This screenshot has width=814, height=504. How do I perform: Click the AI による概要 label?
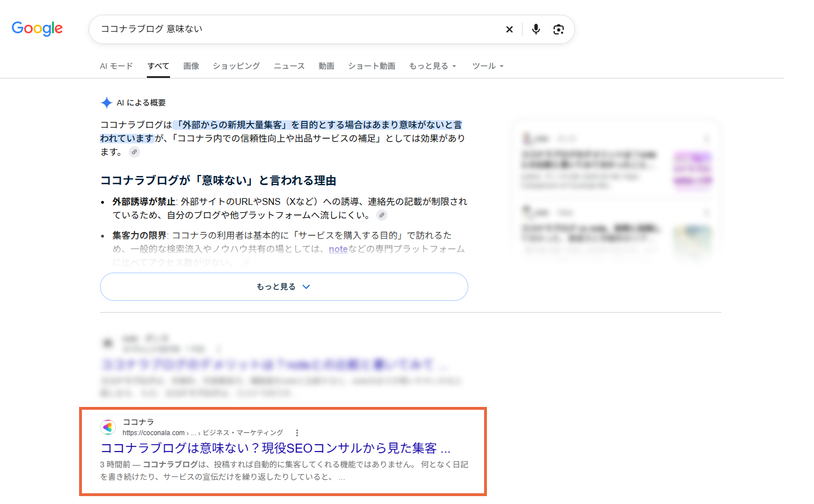point(141,103)
